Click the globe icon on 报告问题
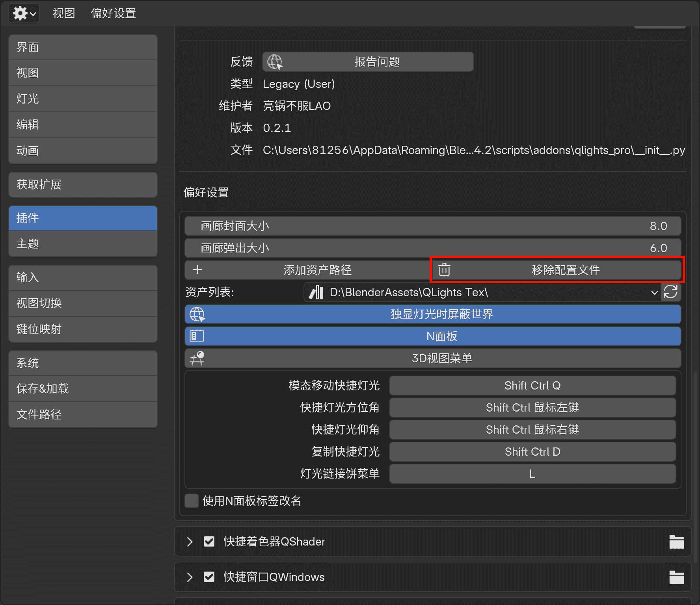Image resolution: width=700 pixels, height=605 pixels. pos(275,62)
